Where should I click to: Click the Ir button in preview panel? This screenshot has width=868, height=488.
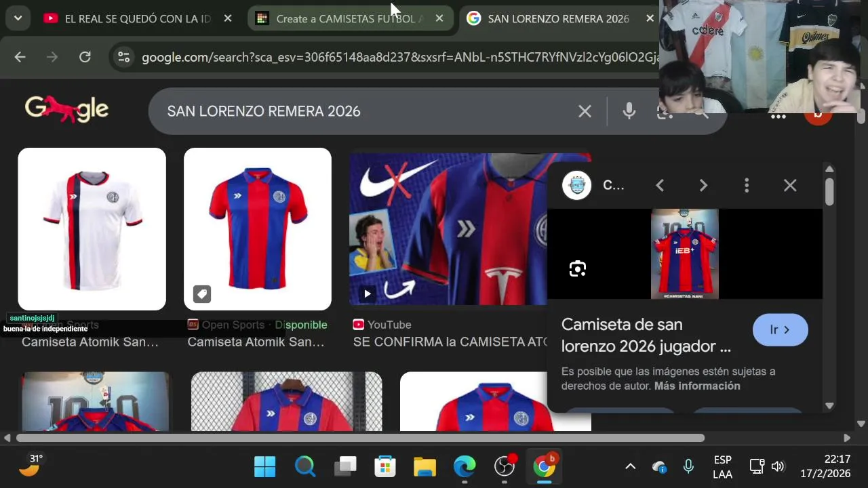click(x=780, y=330)
